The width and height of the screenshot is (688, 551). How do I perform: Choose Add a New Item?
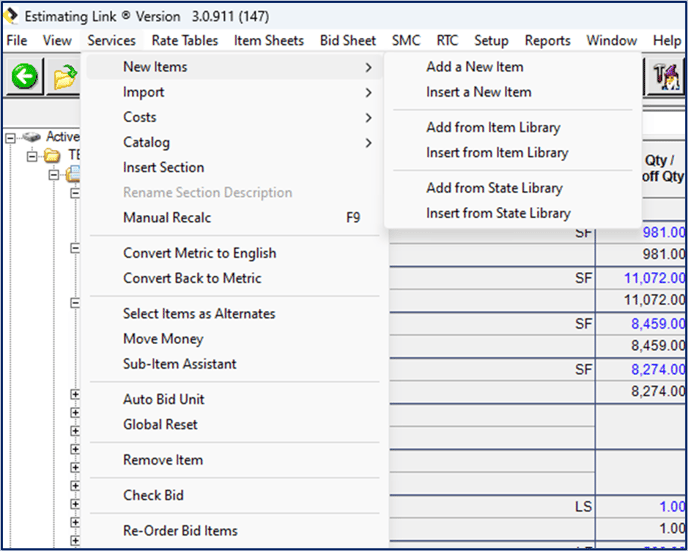[512, 67]
